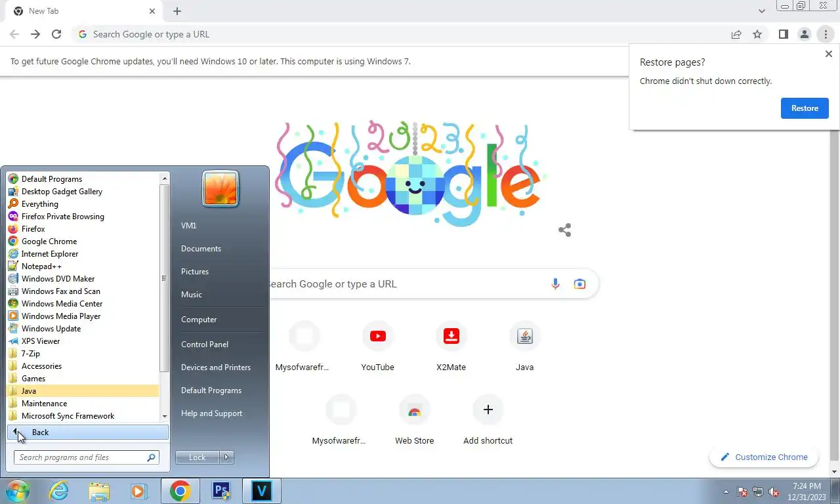
Task: Open the Java shortcut tile
Action: click(x=524, y=346)
